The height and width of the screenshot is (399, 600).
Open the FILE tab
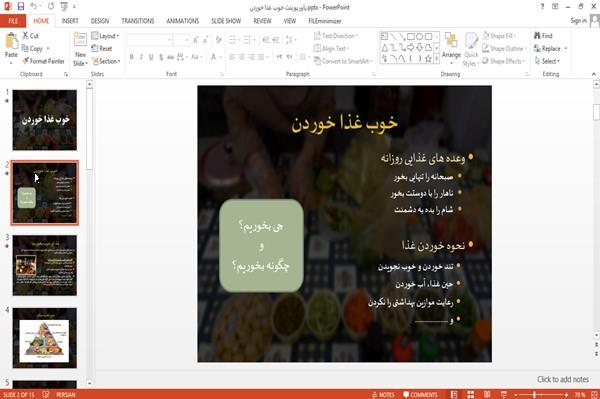click(x=13, y=21)
